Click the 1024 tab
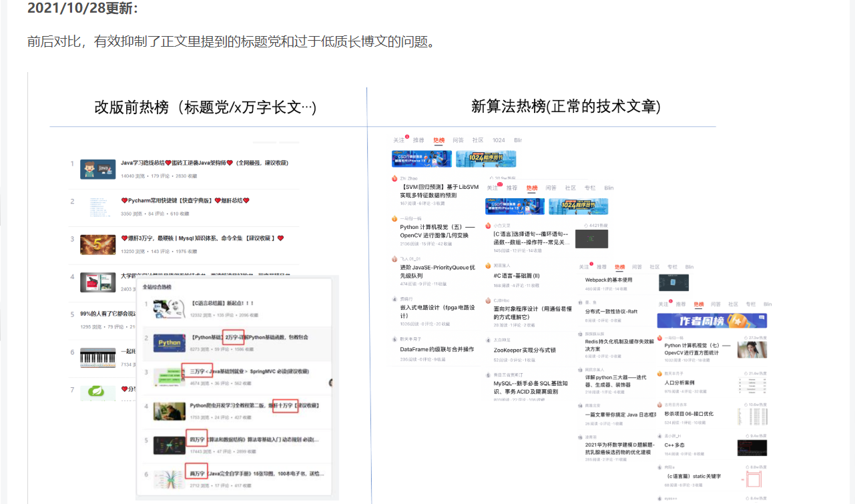 499,140
